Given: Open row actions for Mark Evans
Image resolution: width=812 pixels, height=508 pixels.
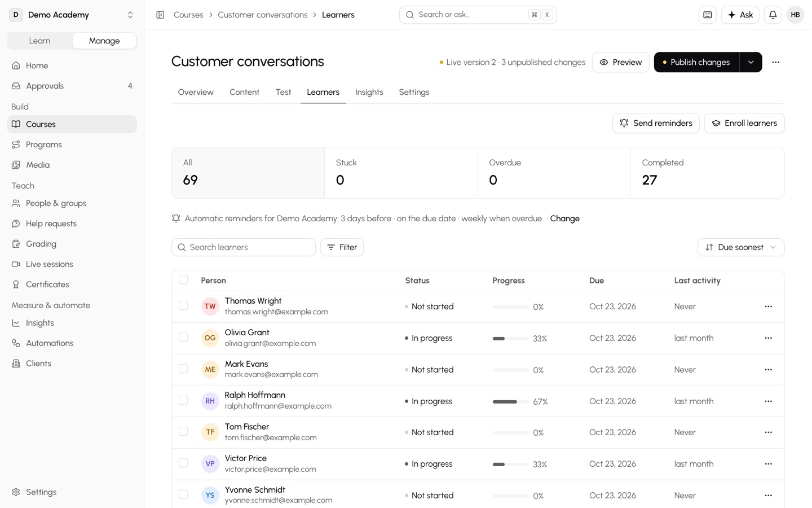Looking at the screenshot, I should coord(768,370).
